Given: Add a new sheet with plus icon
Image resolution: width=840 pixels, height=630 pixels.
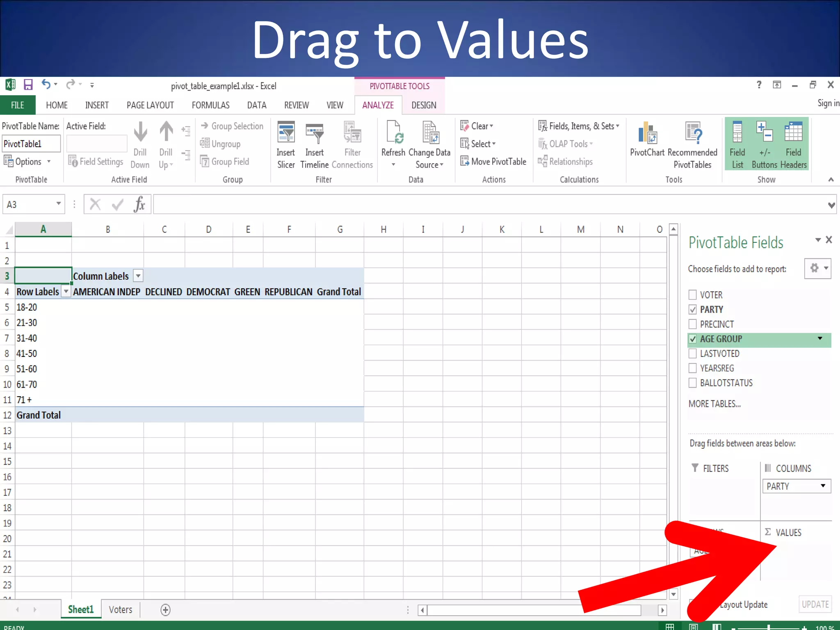Looking at the screenshot, I should pos(165,610).
